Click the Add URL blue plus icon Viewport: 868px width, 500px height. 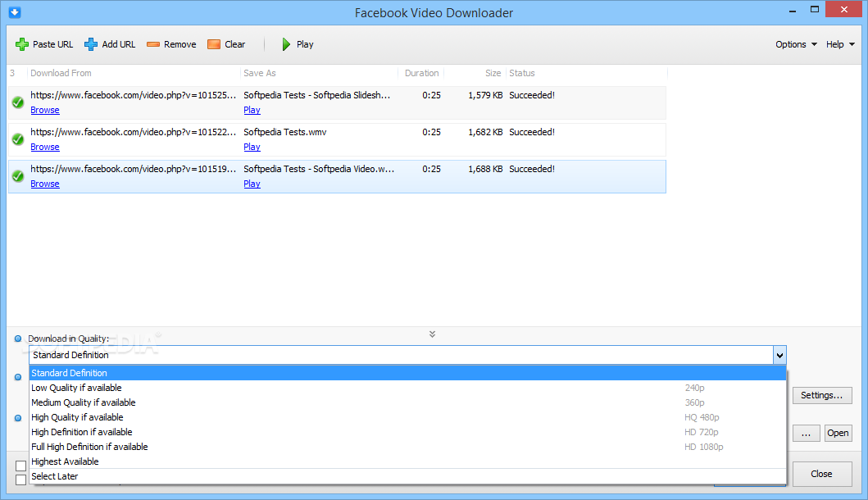[91, 44]
